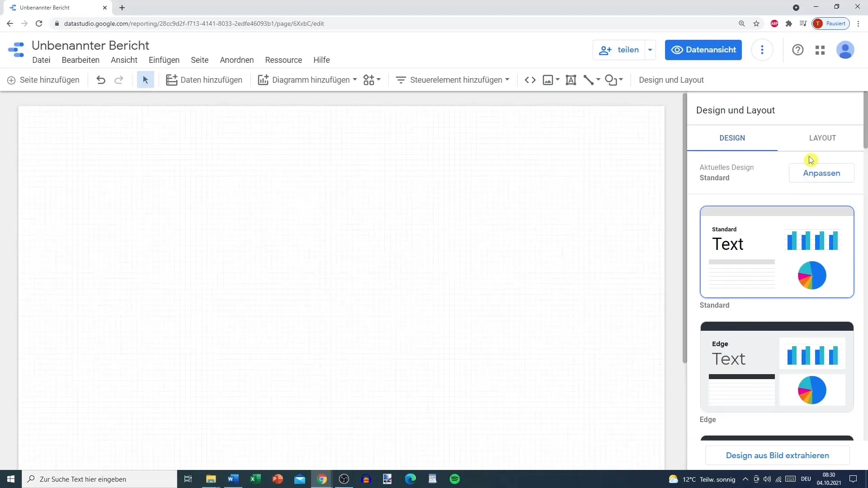Open the Ressource menu
The height and width of the screenshot is (488, 868).
coord(283,60)
